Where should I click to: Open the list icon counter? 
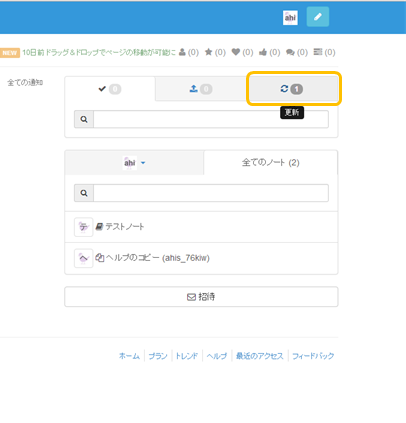pyautogui.click(x=324, y=52)
